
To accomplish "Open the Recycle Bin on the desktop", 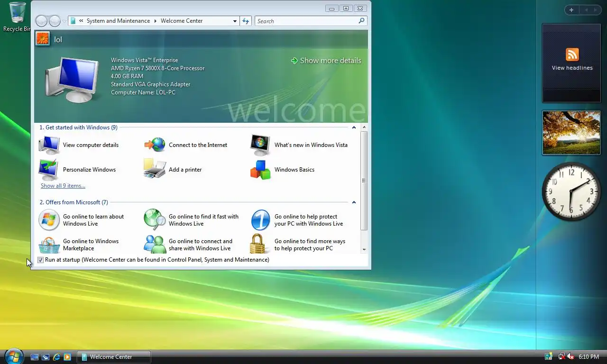I will [17, 17].
